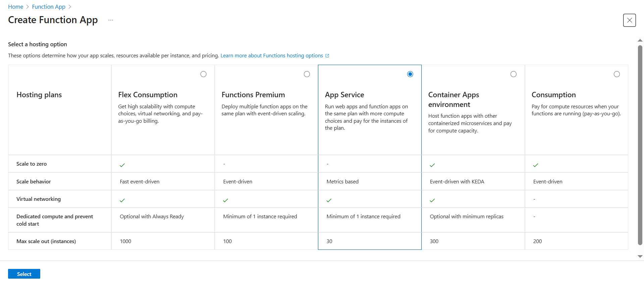Screen dimensions: 644x285
Task: Click the 1000 max scale out value
Action: click(125, 241)
